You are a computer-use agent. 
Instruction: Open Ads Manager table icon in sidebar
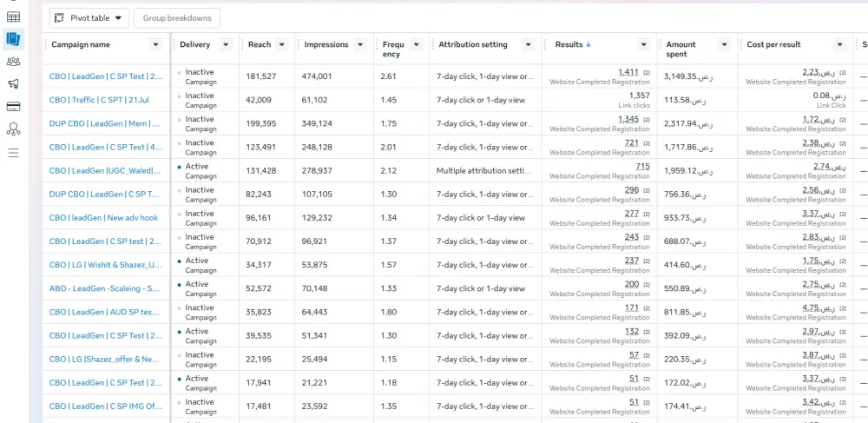13,17
